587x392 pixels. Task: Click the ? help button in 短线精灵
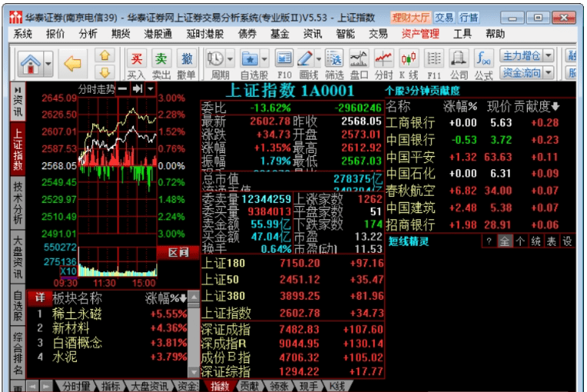[x=489, y=241]
